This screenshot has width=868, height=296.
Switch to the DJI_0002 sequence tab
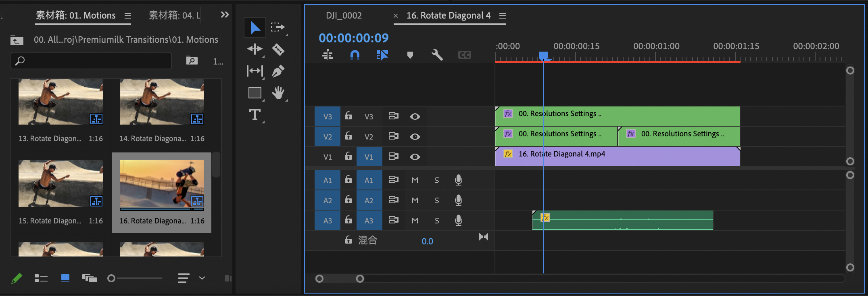tap(344, 16)
